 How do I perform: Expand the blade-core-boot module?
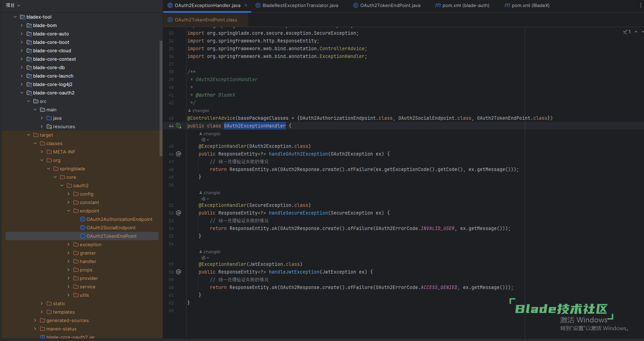pyautogui.click(x=22, y=42)
